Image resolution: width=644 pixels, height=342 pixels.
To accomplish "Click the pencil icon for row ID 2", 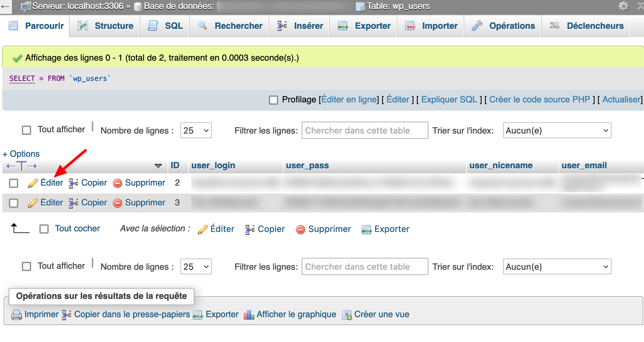I will click(x=33, y=183).
